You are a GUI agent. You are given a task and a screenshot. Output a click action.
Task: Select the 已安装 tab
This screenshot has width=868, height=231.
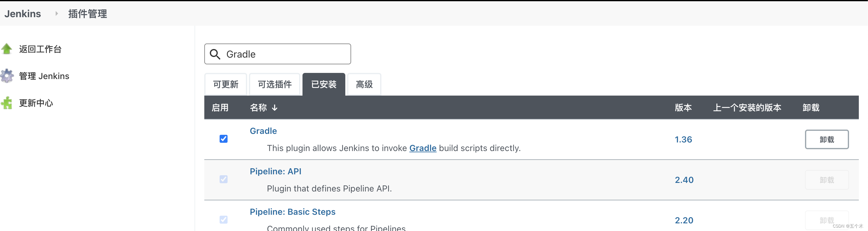pyautogui.click(x=324, y=85)
